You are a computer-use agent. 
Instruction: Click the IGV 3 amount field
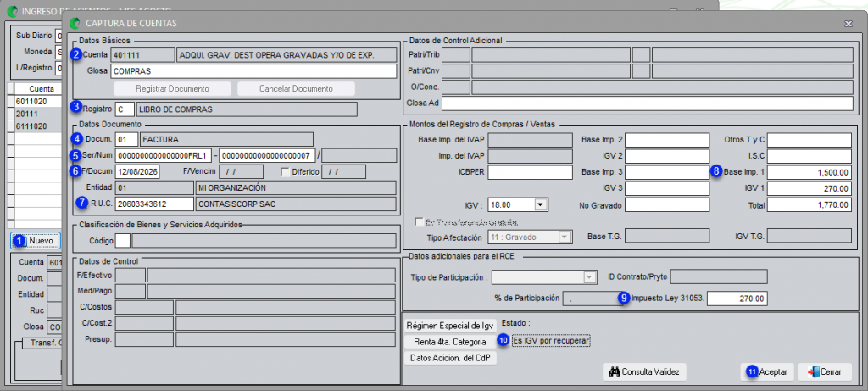pos(667,189)
